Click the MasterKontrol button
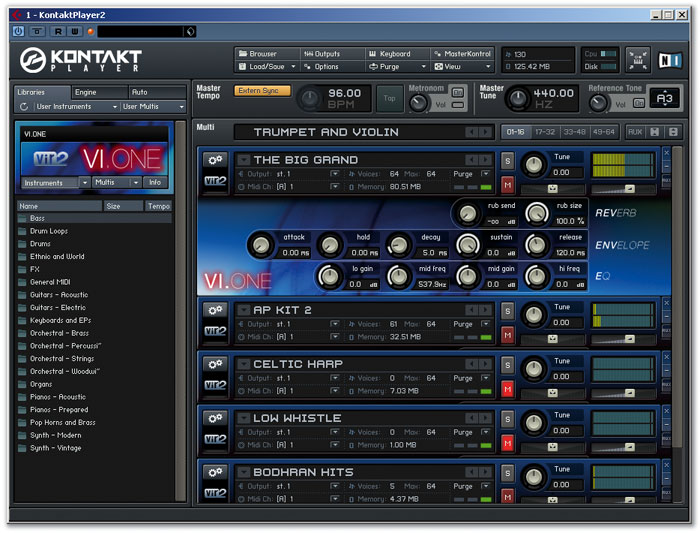The width and height of the screenshot is (700, 533). pos(462,54)
